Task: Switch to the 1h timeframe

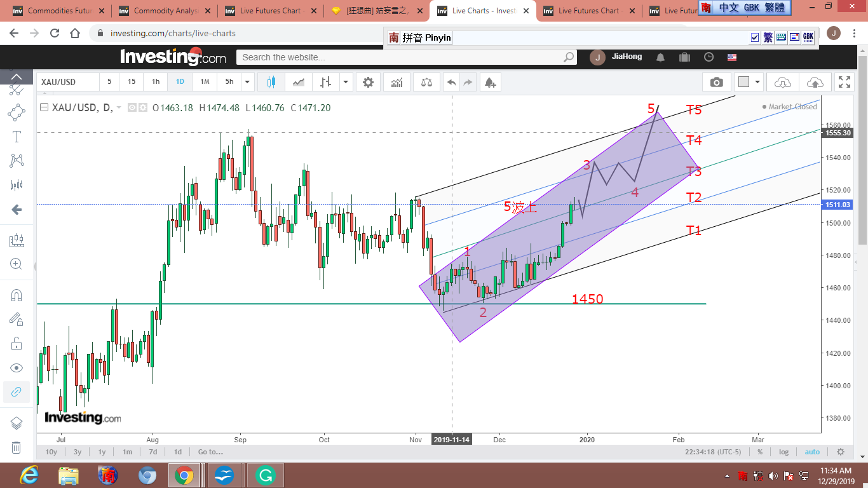Action: point(156,82)
